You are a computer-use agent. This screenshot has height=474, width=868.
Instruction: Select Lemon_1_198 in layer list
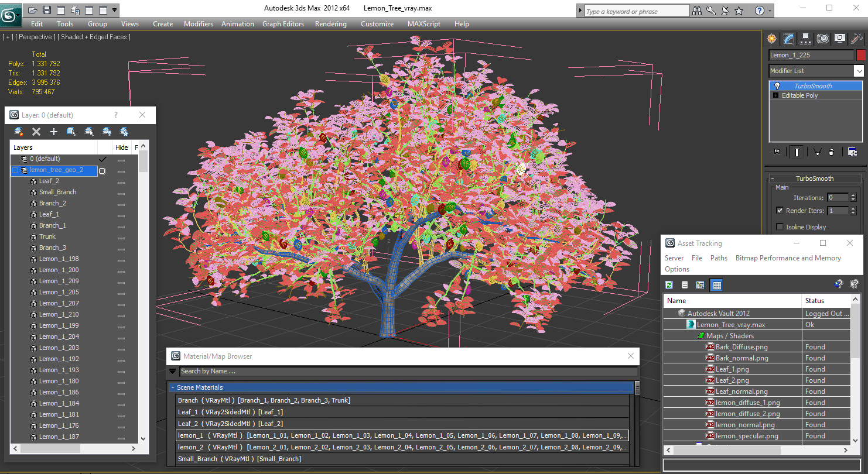[x=59, y=259]
